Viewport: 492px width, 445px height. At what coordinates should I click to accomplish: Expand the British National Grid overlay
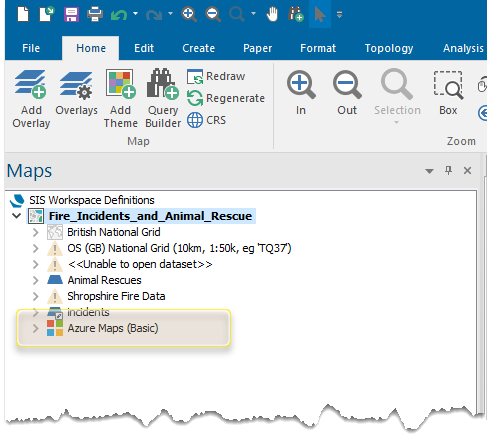36,232
